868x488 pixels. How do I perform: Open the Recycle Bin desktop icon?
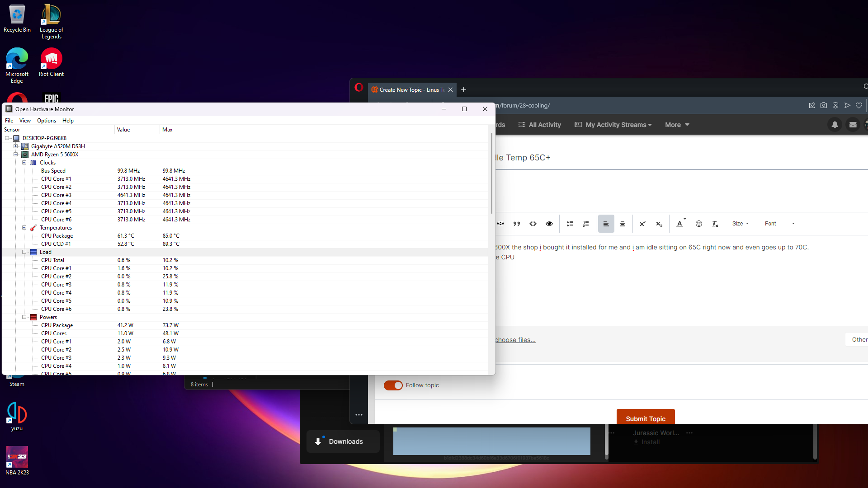[x=17, y=19]
